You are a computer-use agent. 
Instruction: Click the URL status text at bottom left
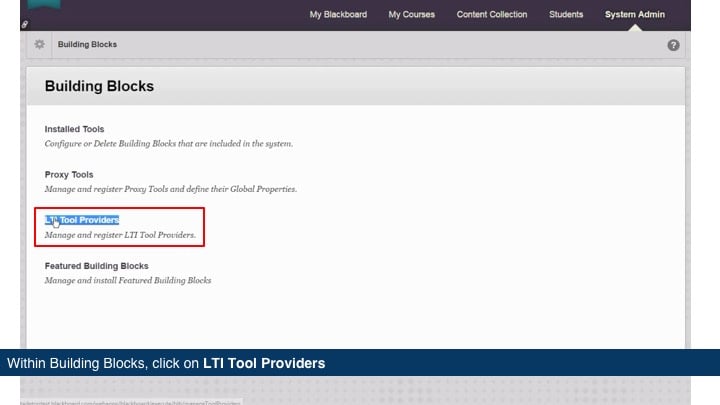click(130, 403)
